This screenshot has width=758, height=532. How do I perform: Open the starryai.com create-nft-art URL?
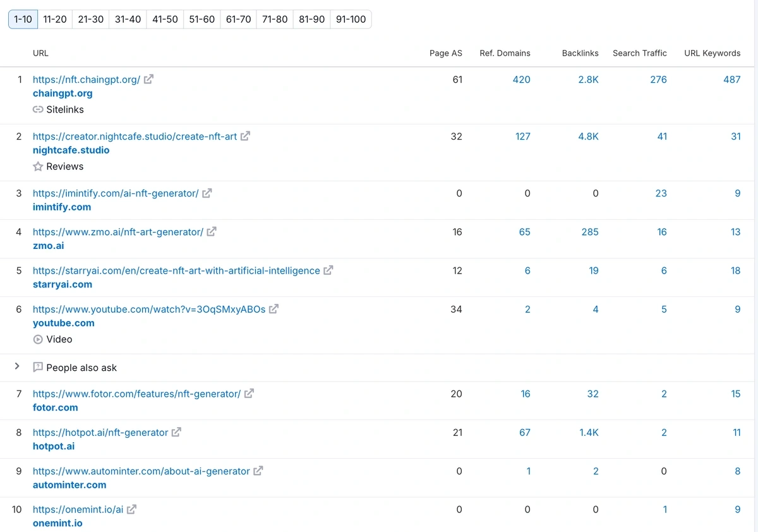(176, 270)
